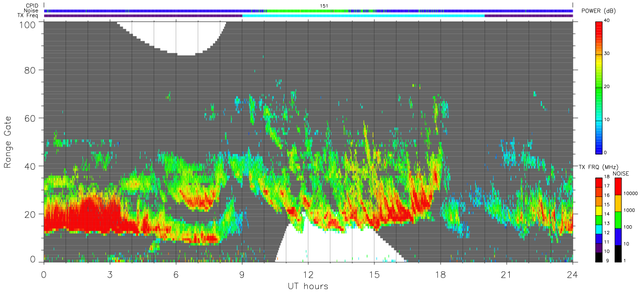644x297 pixels.
Task: Click the '12' UT hours tick label
Action: (x=308, y=274)
